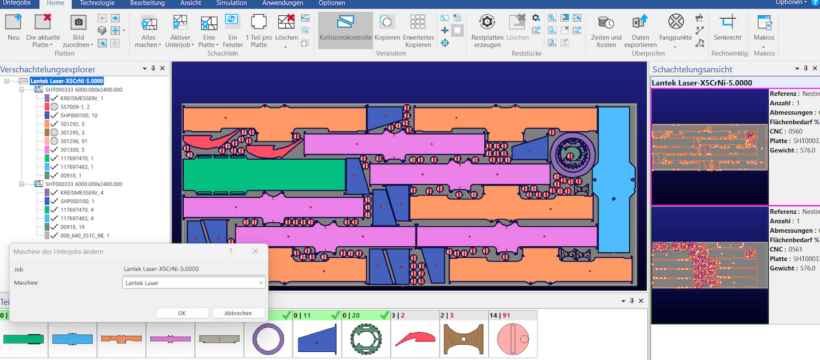
Task: Select the blue trapezoid part labeled 0 | 11
Action: [316, 340]
